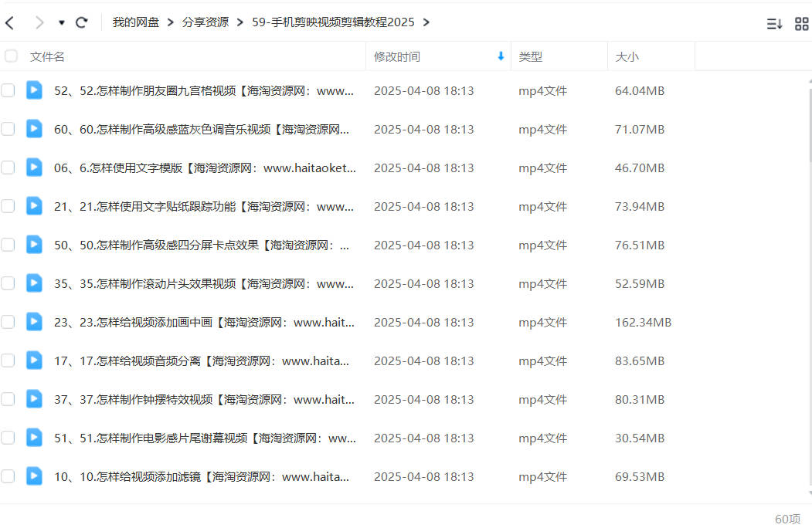Select file name 60、60.怎样制作高级感蓝灰色调音乐视频
The image size is (812, 528).
[202, 130]
